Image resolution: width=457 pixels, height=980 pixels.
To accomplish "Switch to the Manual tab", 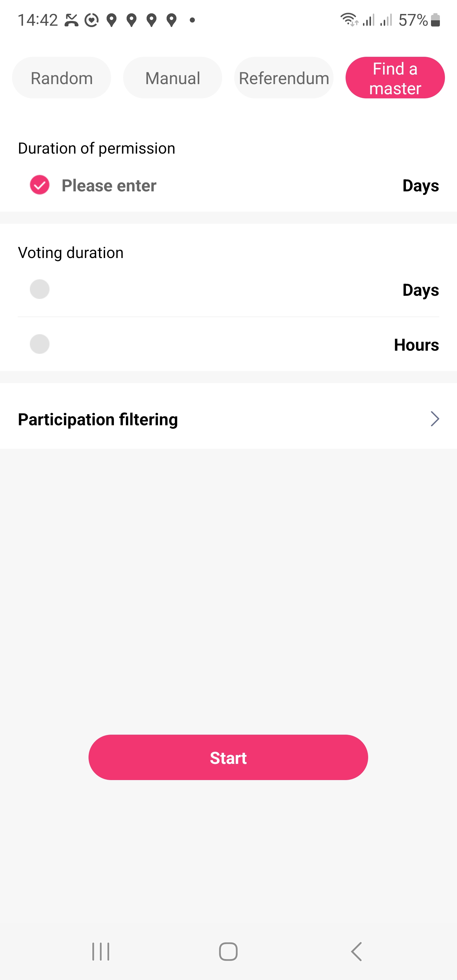I will tap(172, 78).
